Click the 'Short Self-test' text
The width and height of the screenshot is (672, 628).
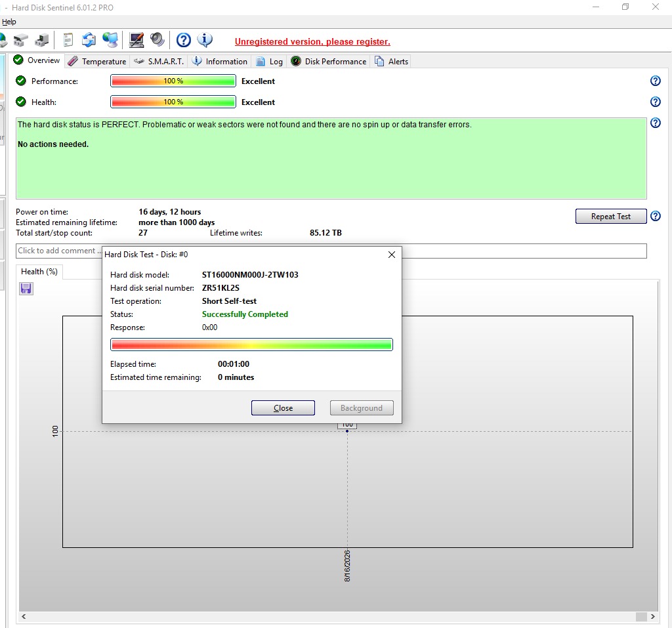(x=229, y=301)
